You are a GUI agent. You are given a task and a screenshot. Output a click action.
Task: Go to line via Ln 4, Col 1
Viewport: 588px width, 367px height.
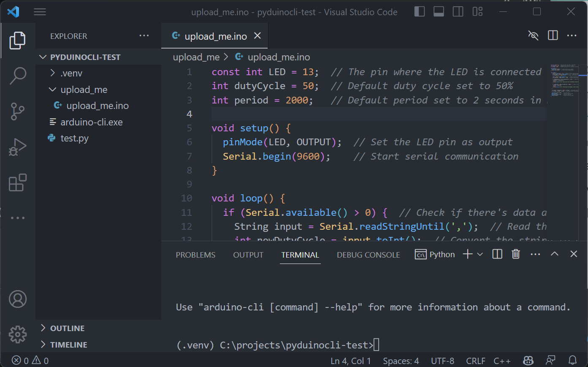click(351, 361)
